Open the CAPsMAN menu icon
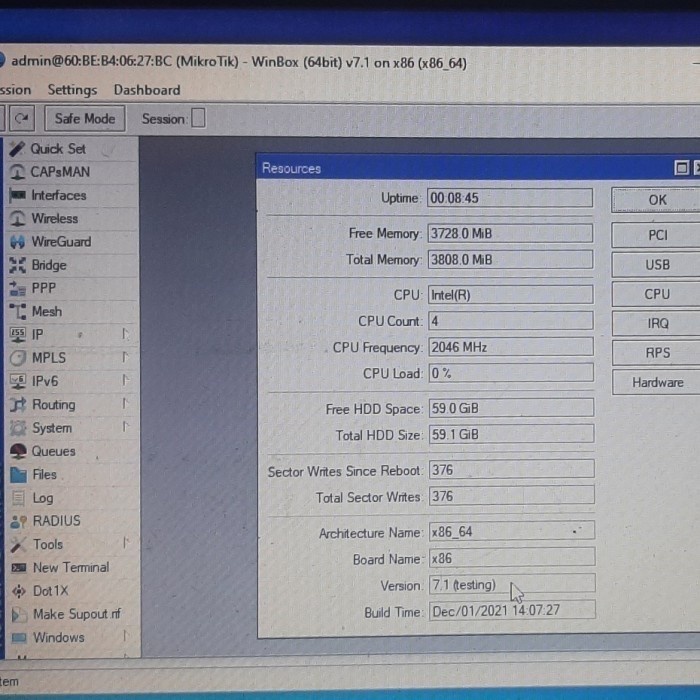 (17, 172)
